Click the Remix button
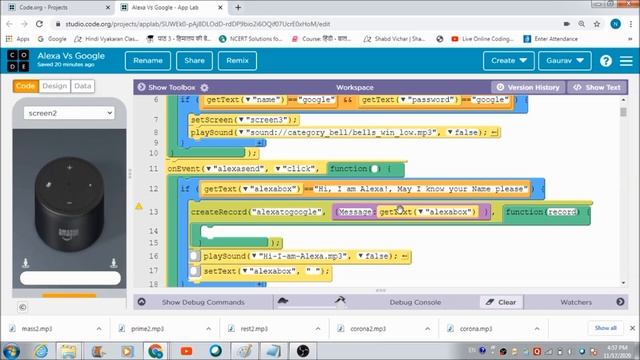The width and height of the screenshot is (640, 360). point(237,61)
